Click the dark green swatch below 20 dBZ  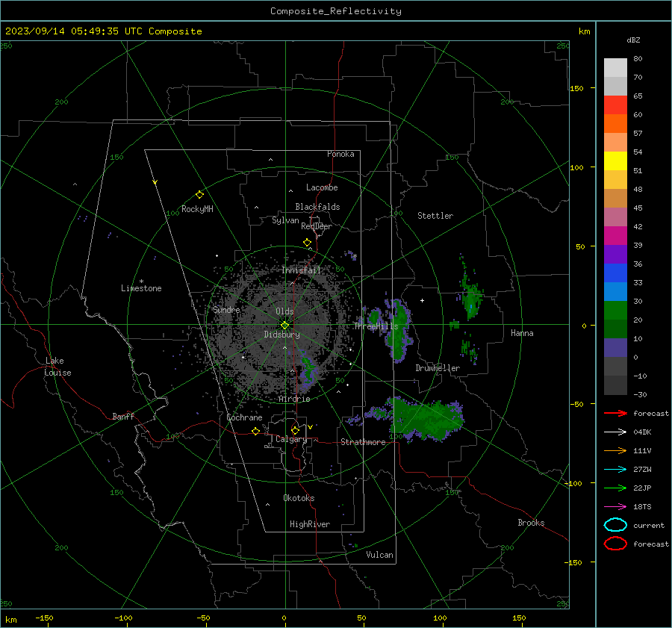pos(615,329)
